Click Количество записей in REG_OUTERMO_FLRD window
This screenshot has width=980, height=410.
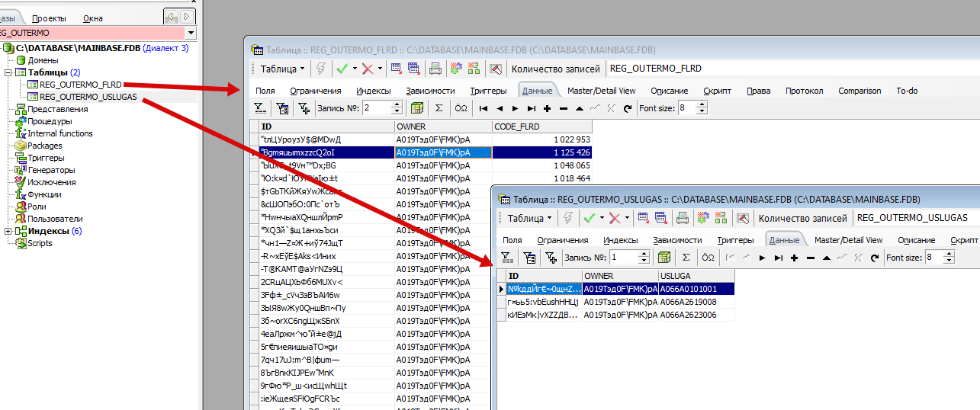[x=557, y=69]
